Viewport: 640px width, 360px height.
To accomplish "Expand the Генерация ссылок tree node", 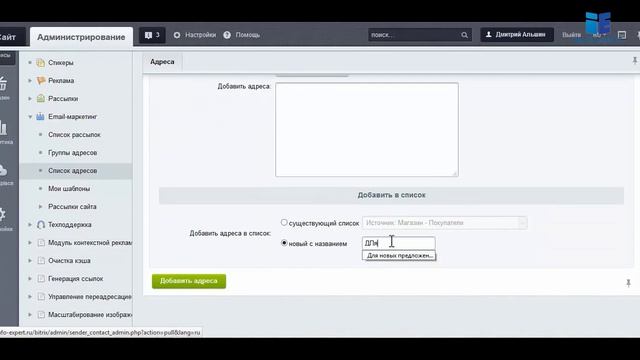I will click(x=30, y=278).
